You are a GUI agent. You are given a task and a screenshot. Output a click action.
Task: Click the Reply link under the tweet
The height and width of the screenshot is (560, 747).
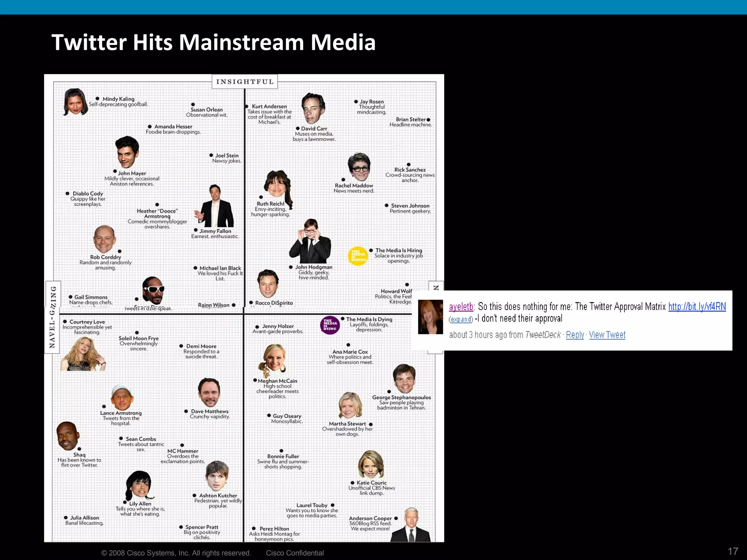575,335
